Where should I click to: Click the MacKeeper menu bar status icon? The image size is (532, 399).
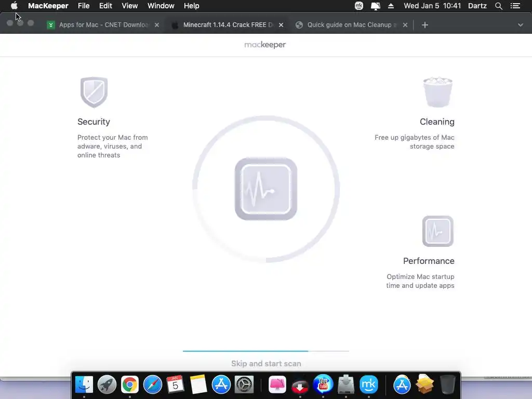[359, 6]
